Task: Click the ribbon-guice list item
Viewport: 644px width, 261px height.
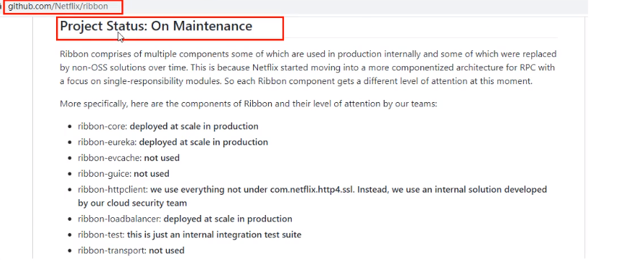Action: point(124,174)
